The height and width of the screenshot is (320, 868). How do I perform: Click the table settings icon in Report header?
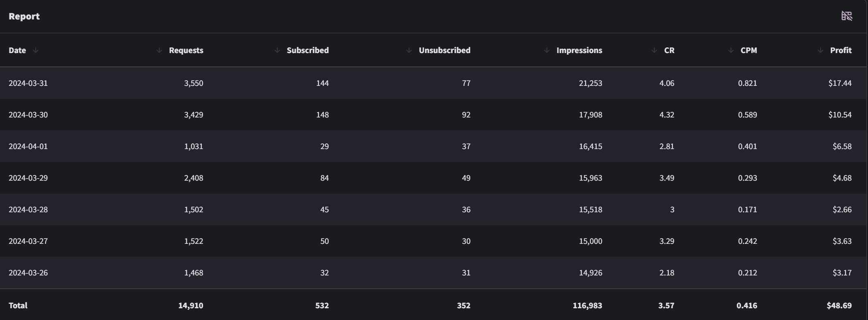(x=847, y=16)
